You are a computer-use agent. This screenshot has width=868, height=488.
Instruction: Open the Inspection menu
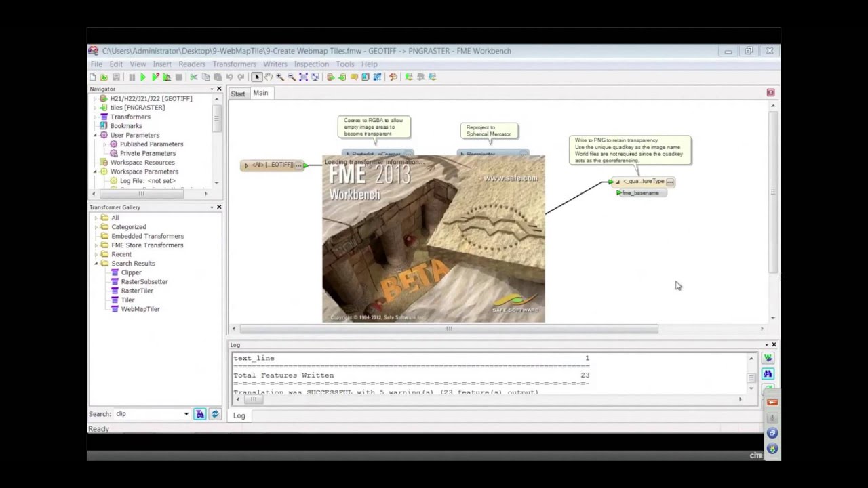311,64
